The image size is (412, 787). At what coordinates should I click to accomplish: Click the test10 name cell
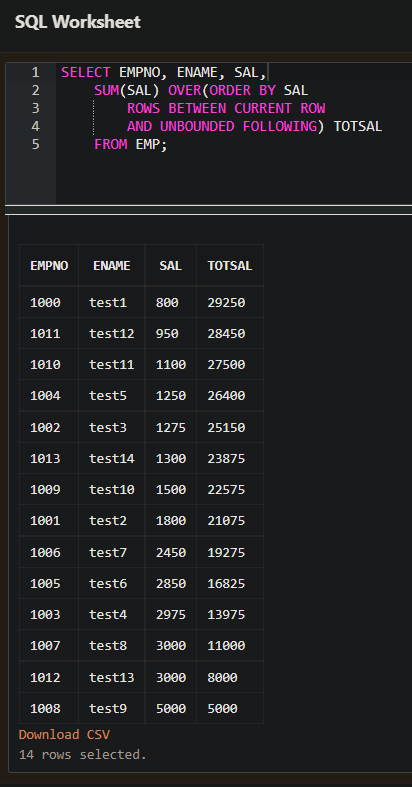(111, 489)
